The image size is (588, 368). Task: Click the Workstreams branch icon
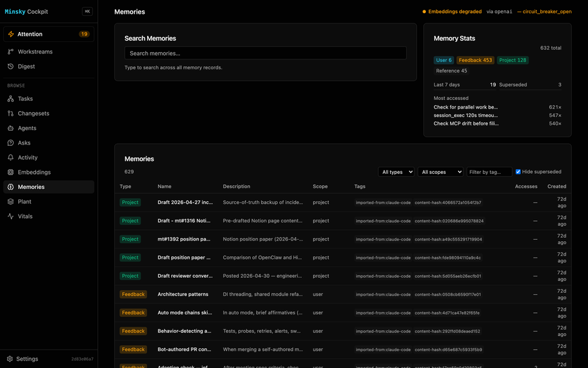point(10,52)
